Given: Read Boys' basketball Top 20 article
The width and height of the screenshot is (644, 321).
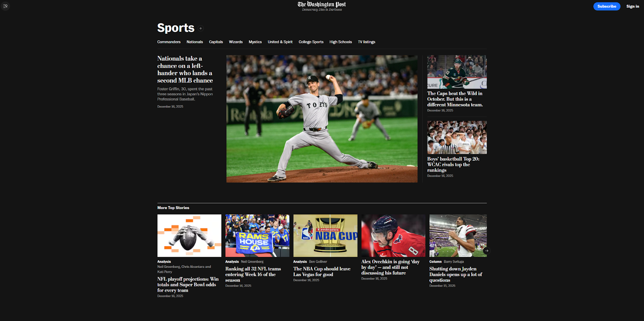Looking at the screenshot, I should pos(453,165).
